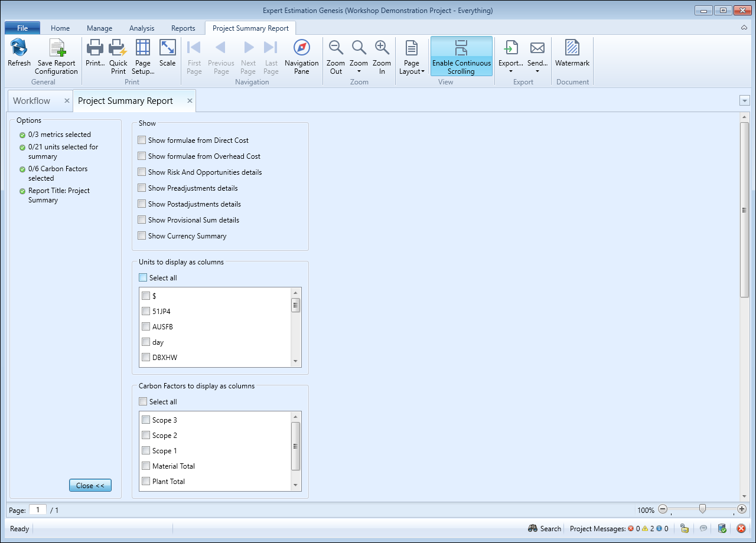756x543 pixels.
Task: Toggle Enable Continuous Scrolling view
Action: coord(461,56)
